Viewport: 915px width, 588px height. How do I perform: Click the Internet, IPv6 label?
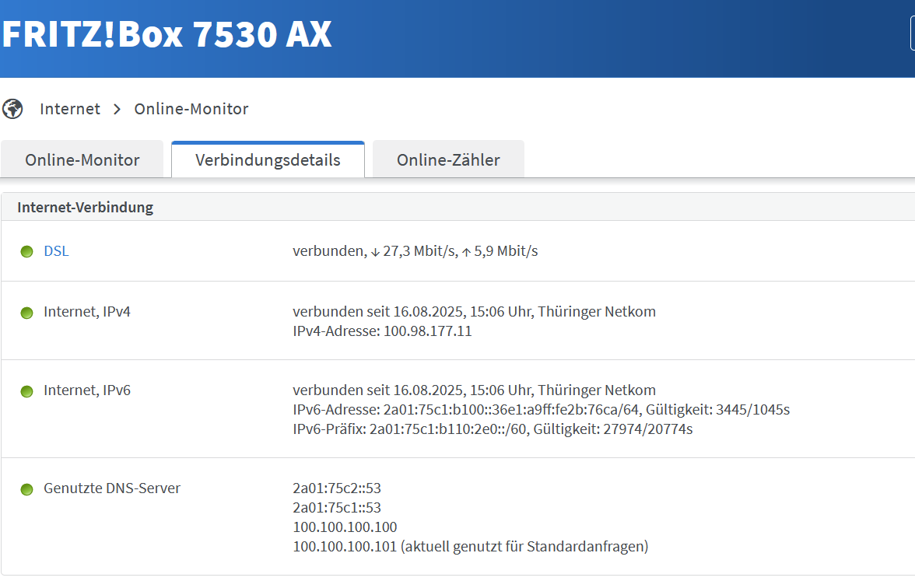click(x=87, y=390)
